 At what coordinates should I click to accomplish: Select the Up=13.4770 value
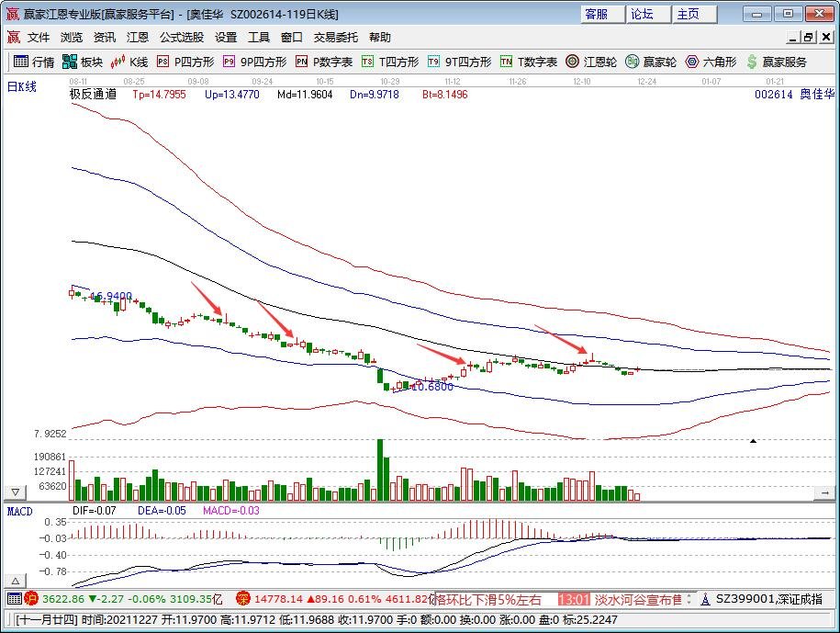232,95
